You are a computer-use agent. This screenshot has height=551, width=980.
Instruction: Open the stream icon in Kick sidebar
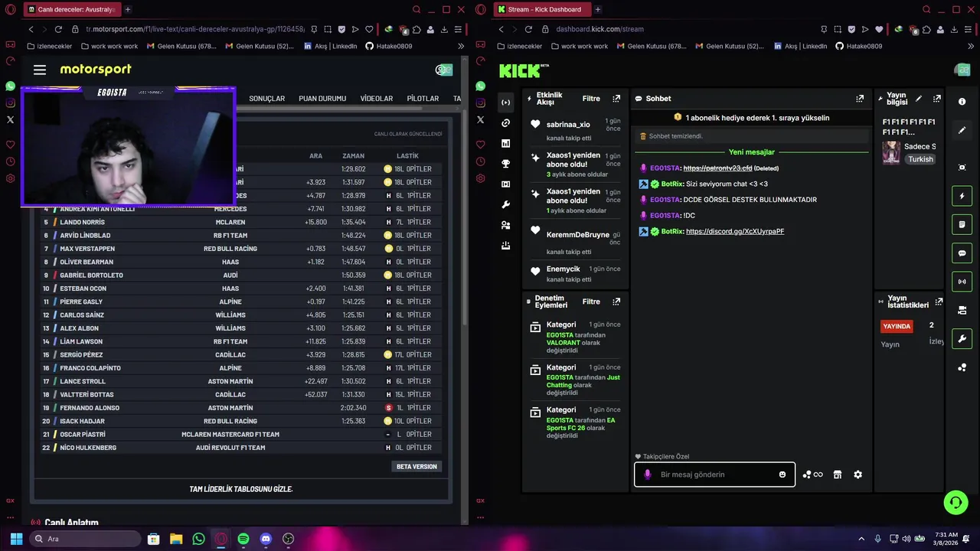click(505, 103)
